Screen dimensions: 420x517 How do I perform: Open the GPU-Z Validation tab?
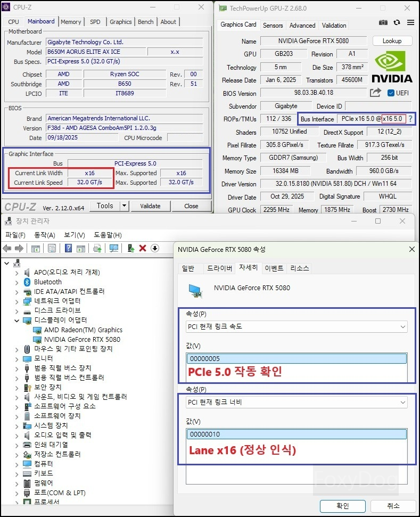[334, 26]
